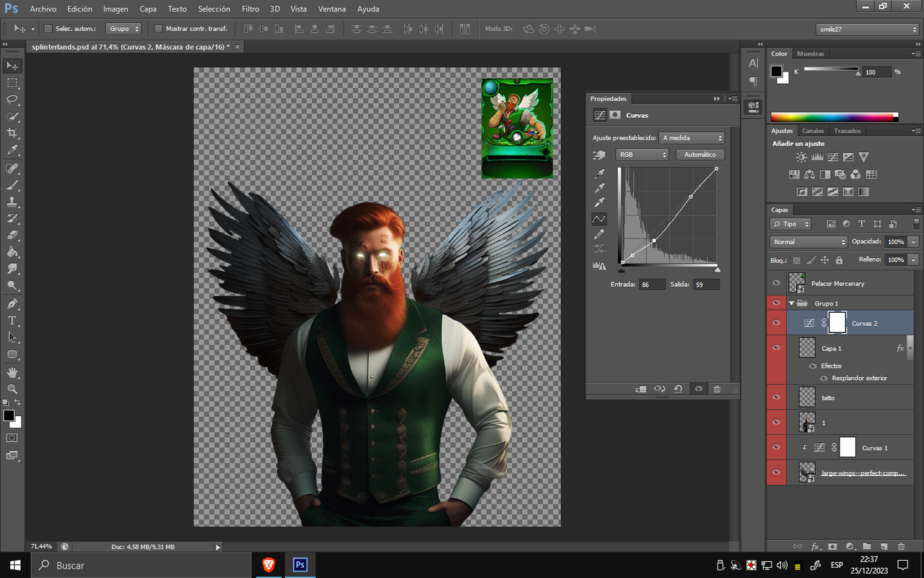Open the Ventana menu
The image size is (924, 578).
tap(332, 9)
